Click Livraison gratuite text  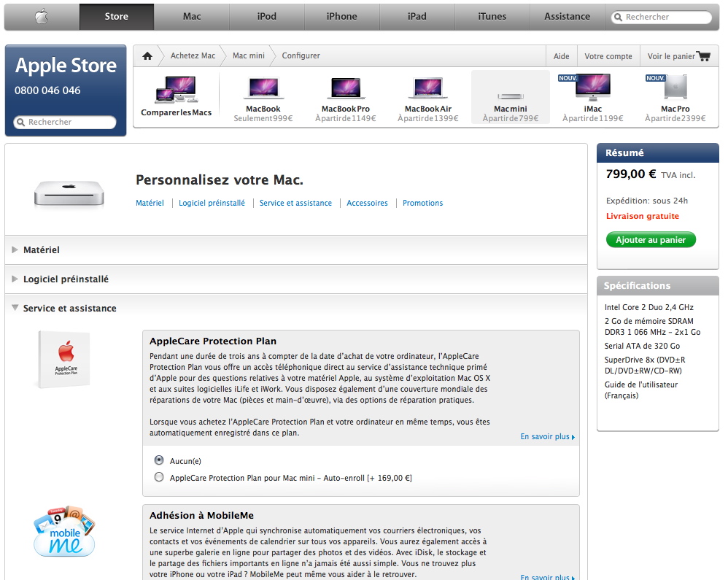tap(643, 216)
